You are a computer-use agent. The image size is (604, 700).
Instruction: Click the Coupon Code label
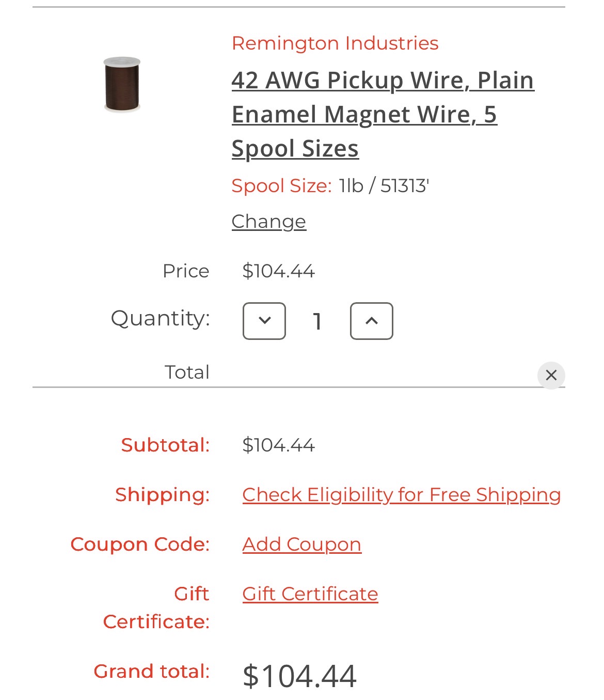(x=140, y=544)
